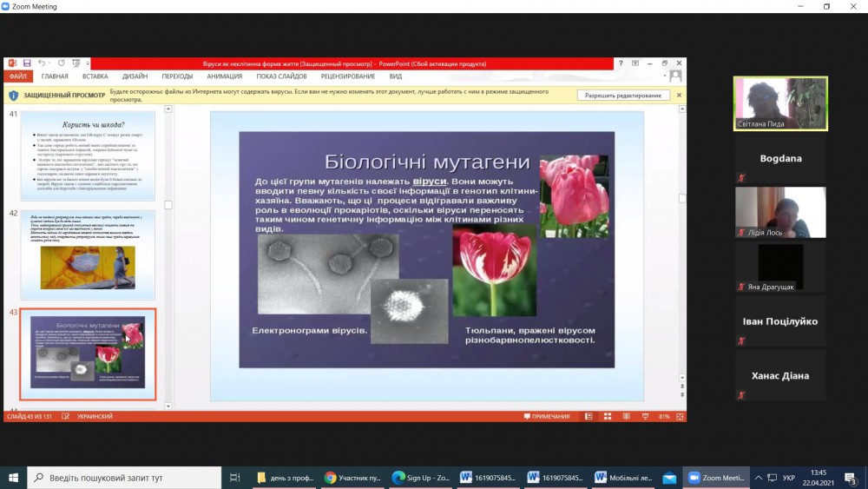The width and height of the screenshot is (868, 489).
Task: Open the ФАЙЛ tab
Action: [18, 76]
